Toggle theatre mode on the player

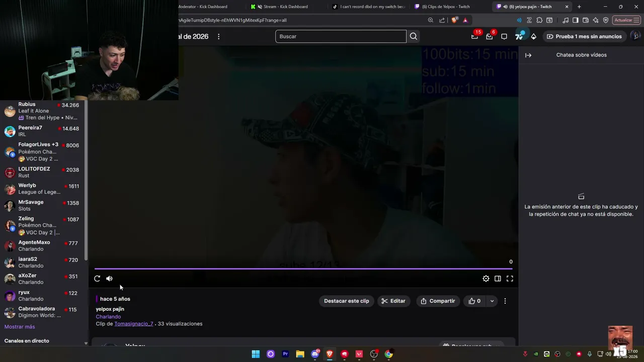pyautogui.click(x=498, y=279)
